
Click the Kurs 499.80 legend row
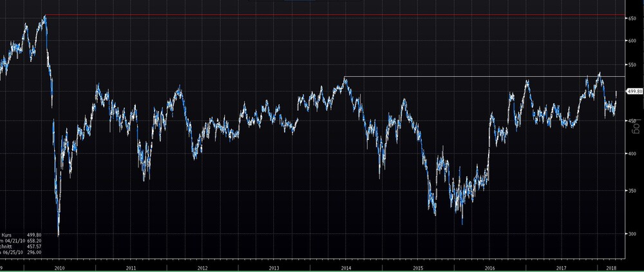[x=21, y=235]
